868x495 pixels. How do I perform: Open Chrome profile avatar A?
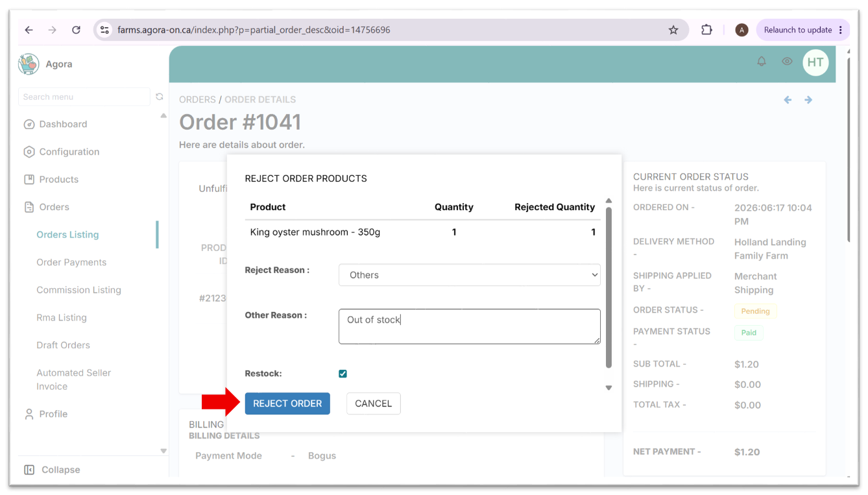click(741, 30)
